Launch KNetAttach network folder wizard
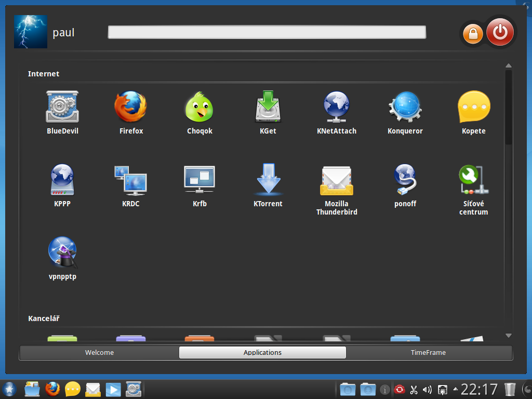Image resolution: width=532 pixels, height=399 pixels. [x=337, y=113]
